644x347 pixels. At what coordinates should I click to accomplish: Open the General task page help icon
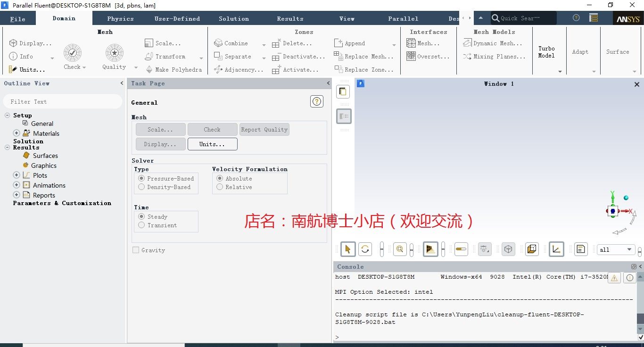[x=317, y=101]
